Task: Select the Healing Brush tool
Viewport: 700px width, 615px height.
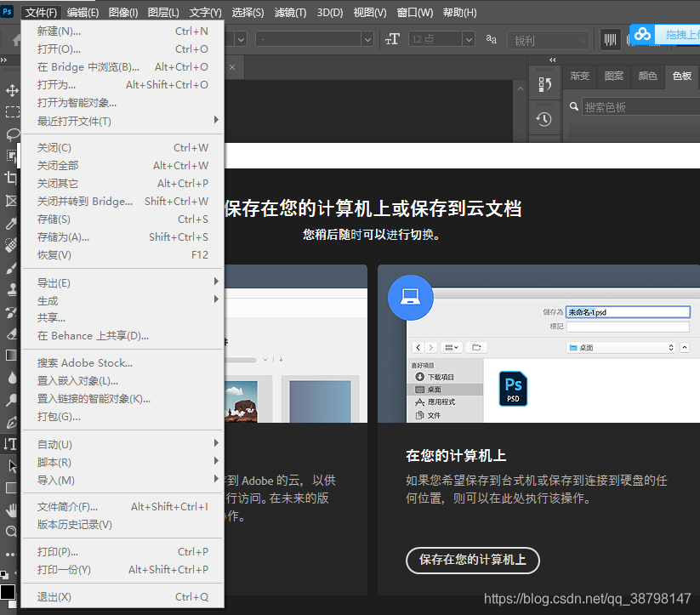Action: (x=11, y=245)
